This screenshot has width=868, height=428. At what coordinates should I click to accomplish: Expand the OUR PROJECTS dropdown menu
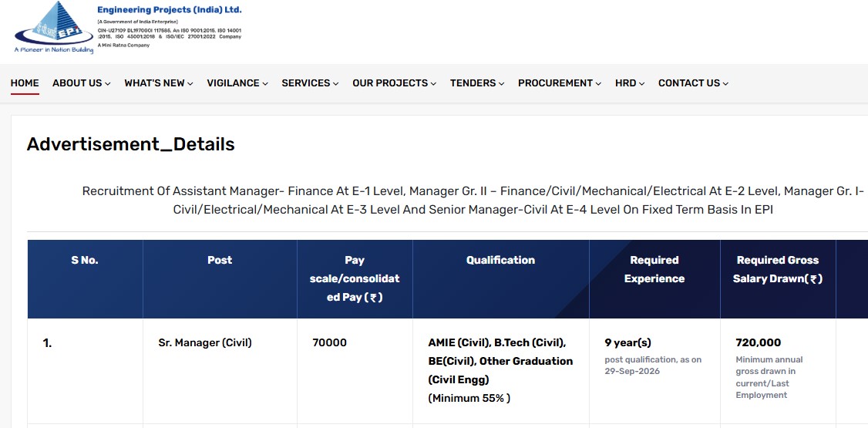pyautogui.click(x=394, y=83)
